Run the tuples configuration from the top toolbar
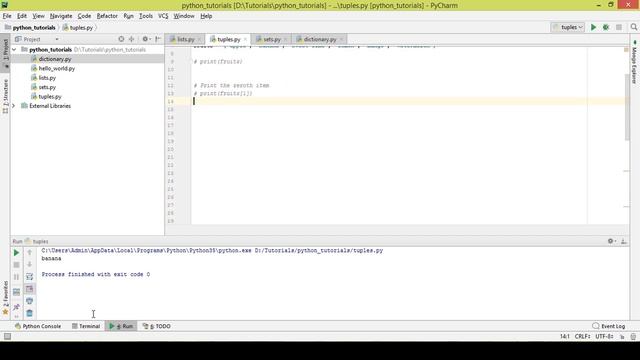The image size is (640, 360). coord(593,27)
